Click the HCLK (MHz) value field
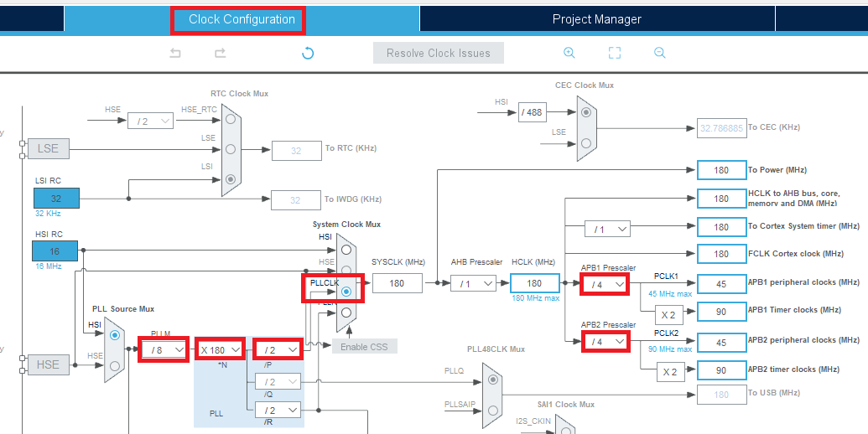 (x=534, y=283)
